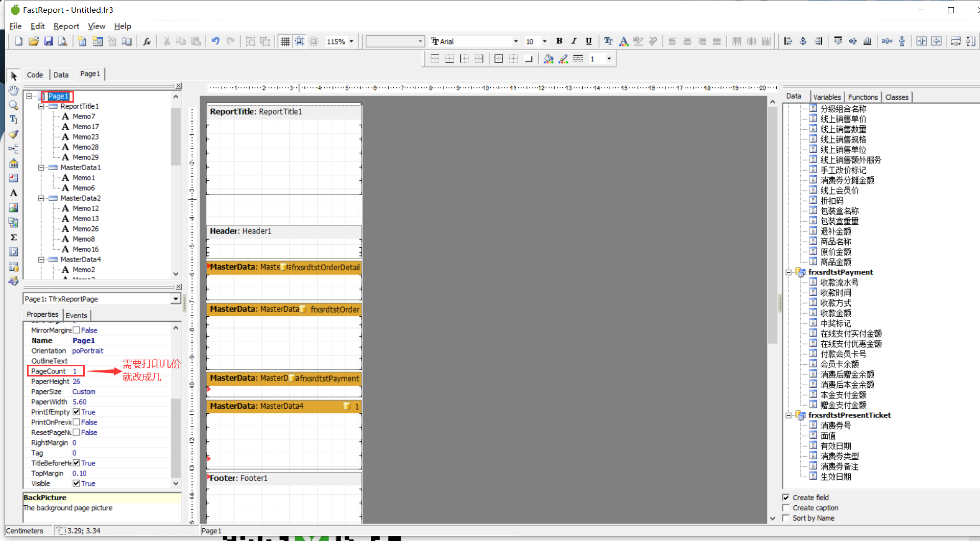The height and width of the screenshot is (541, 980).
Task: Toggle the Visible property checkbox
Action: coord(76,483)
